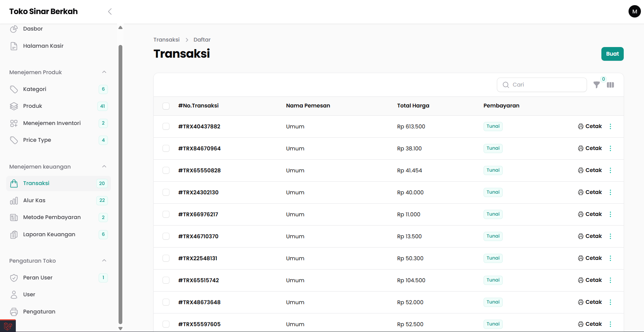Click Cetak for #TRX48673648
The width and height of the screenshot is (644, 332).
coord(590,302)
